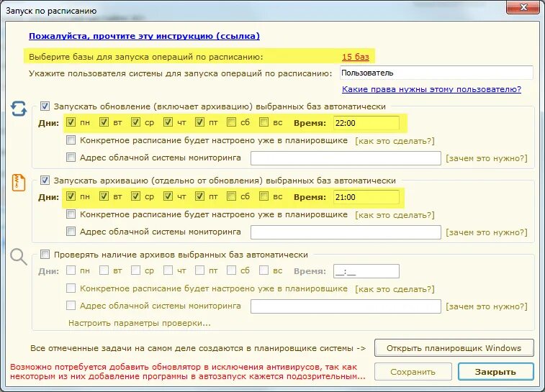The height and width of the screenshot is (392, 545).
Task: Uncheck пт in the archiving schedule
Action: (199, 196)
